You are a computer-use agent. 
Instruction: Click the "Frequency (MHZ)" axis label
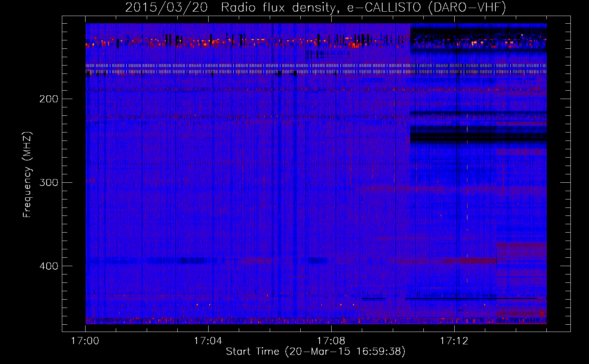[x=27, y=174]
